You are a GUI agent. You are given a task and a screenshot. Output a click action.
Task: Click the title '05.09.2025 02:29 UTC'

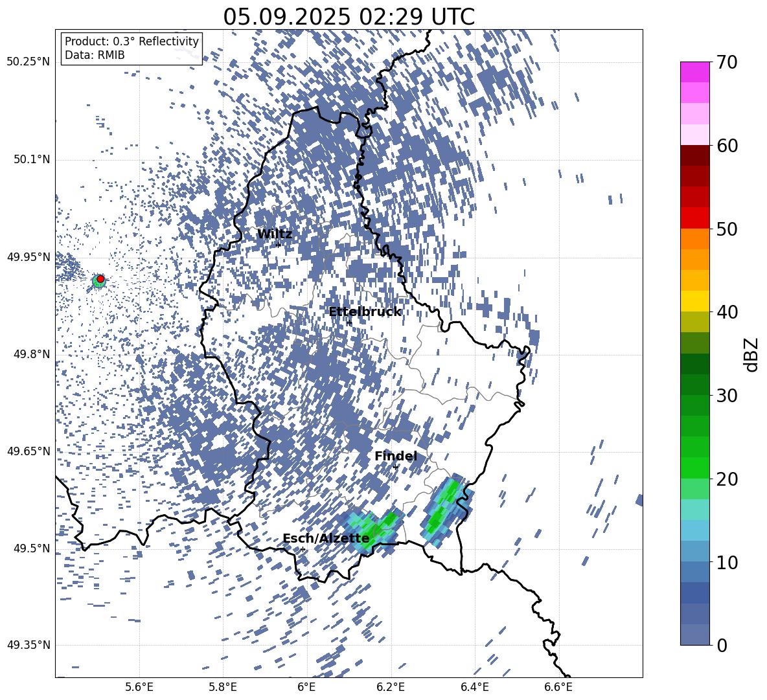[349, 17]
